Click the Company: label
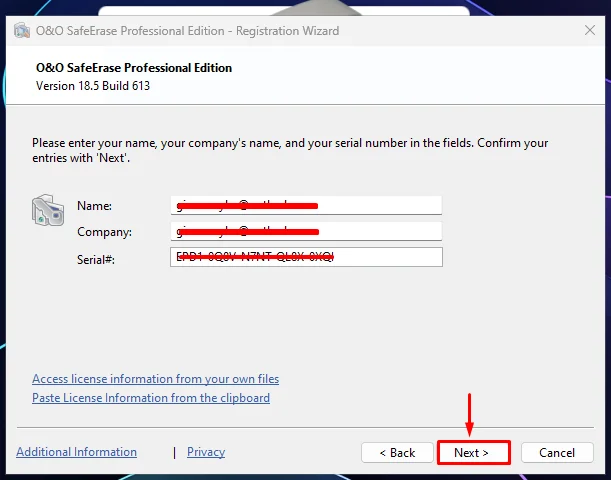Screen dimensions: 611x480 coord(104,232)
